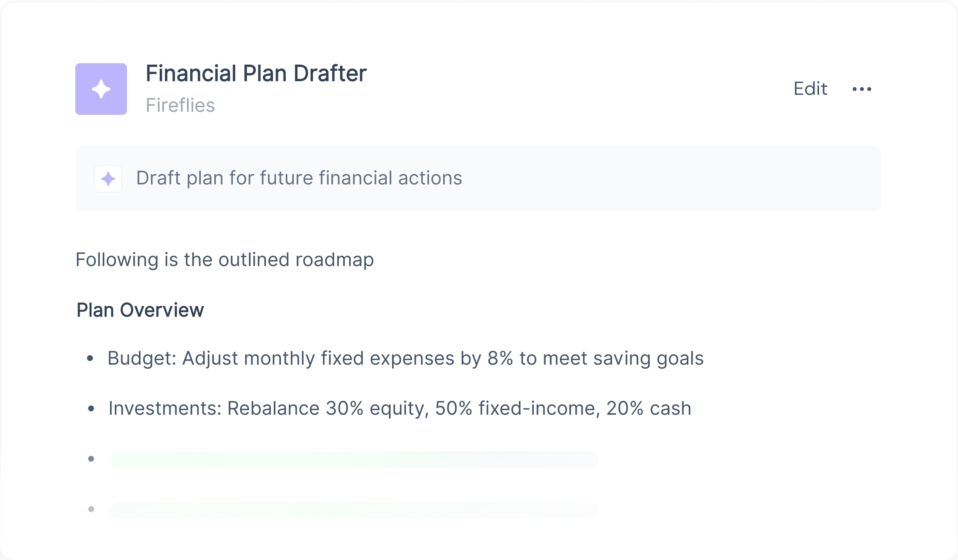Click the first loading placeholder bar
The height and width of the screenshot is (560, 958).
354,460
